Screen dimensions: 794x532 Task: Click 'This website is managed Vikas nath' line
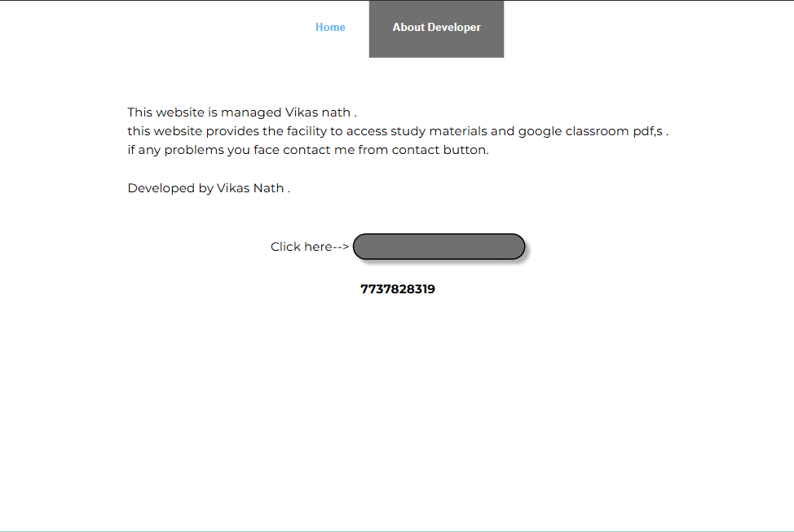point(242,112)
